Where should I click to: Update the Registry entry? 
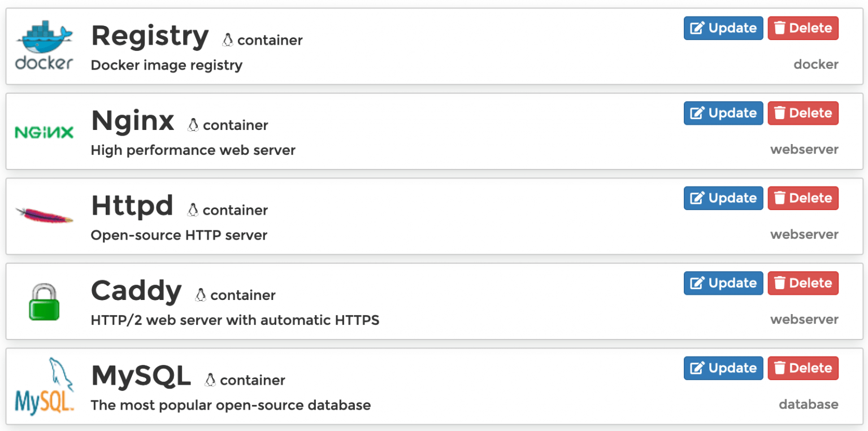tap(723, 28)
